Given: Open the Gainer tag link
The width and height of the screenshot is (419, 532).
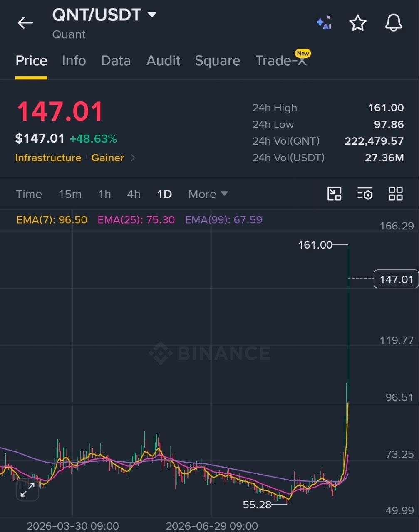Looking at the screenshot, I should 108,158.
